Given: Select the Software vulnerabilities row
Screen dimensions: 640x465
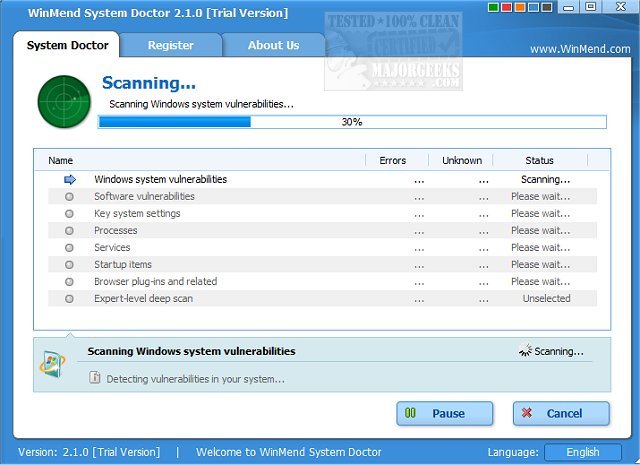Looking at the screenshot, I should (322, 196).
